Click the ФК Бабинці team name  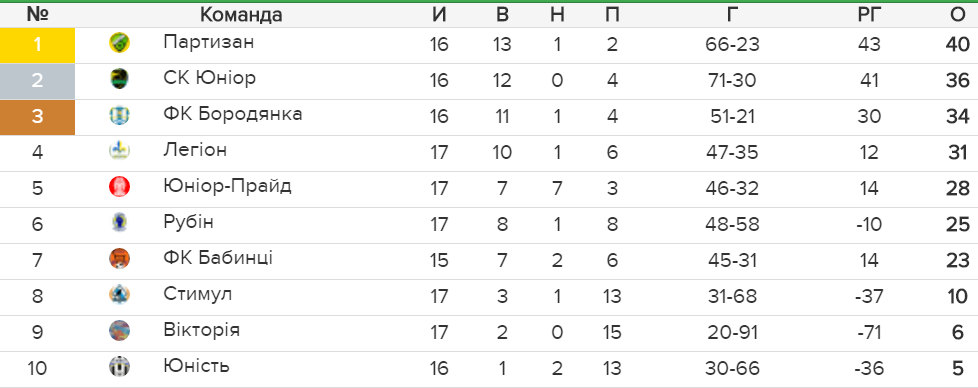point(218,258)
